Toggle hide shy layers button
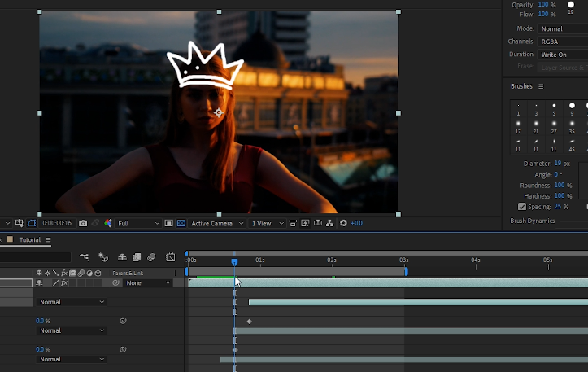Image resolution: width=588 pixels, height=372 pixels. (x=122, y=257)
